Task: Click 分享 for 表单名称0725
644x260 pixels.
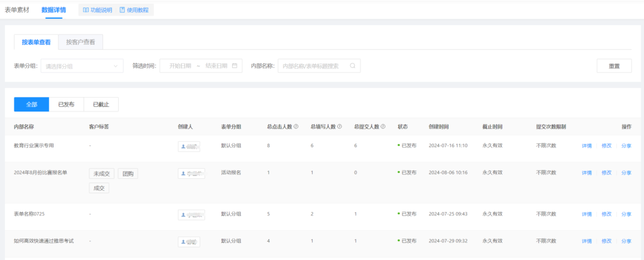Action: coord(626,214)
